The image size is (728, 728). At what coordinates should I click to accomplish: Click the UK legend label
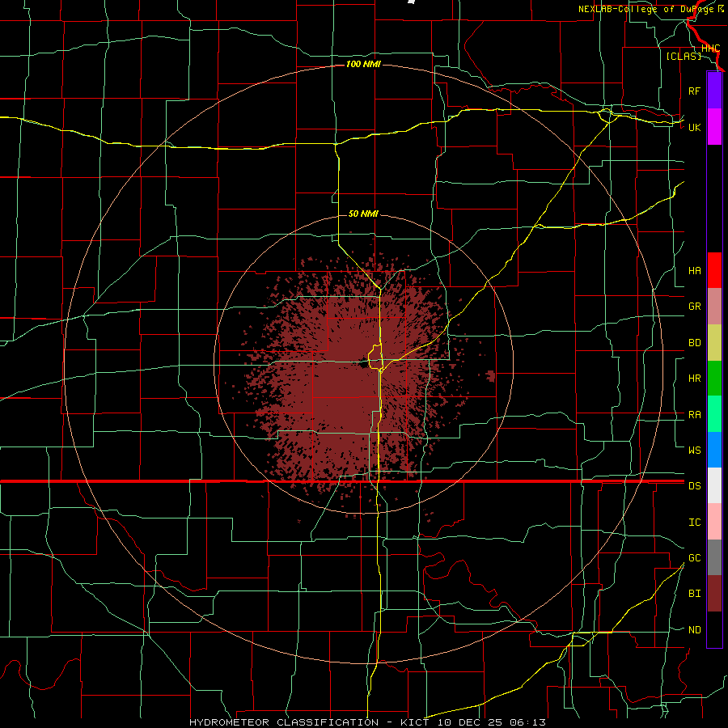click(x=694, y=127)
